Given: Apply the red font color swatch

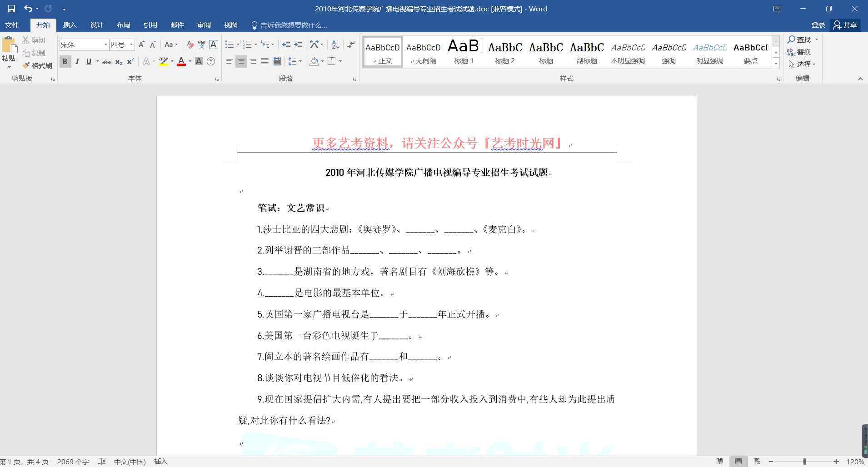Looking at the screenshot, I should click(x=181, y=62).
